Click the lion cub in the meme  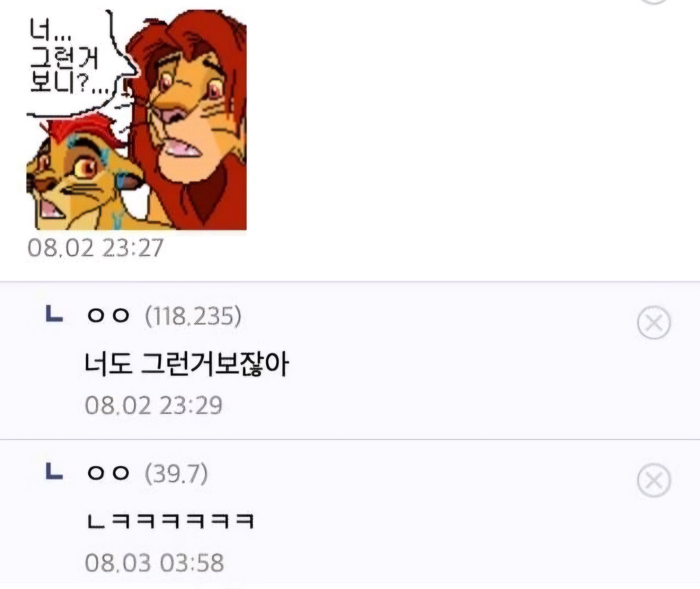point(83,174)
